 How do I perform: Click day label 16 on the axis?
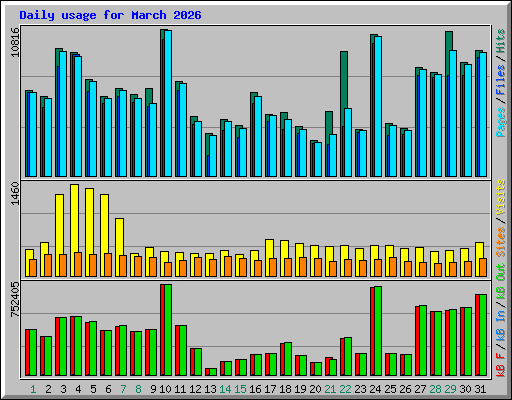coord(255,389)
